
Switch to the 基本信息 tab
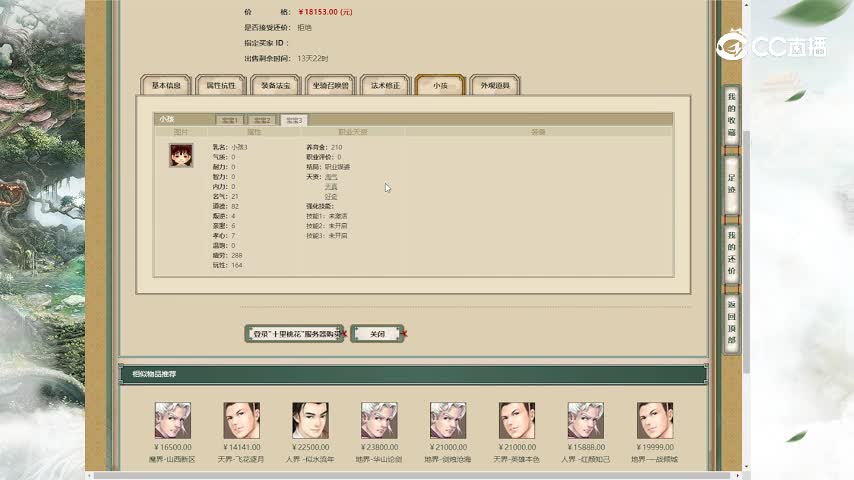coord(166,86)
